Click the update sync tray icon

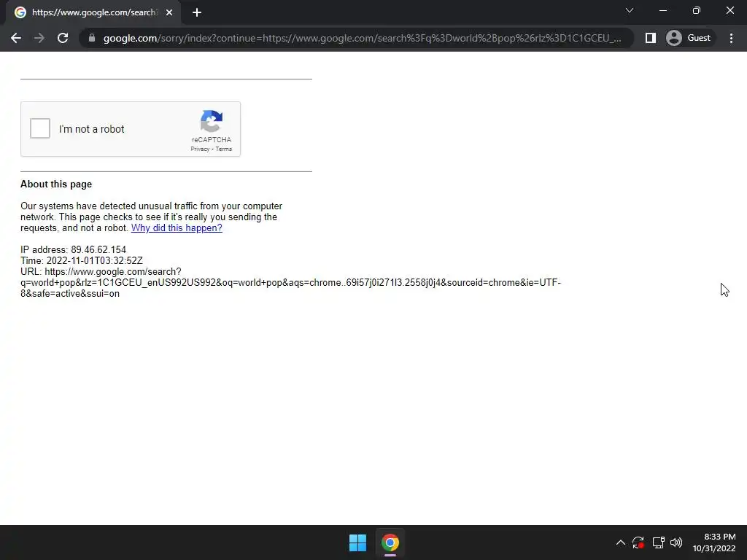[x=638, y=542]
